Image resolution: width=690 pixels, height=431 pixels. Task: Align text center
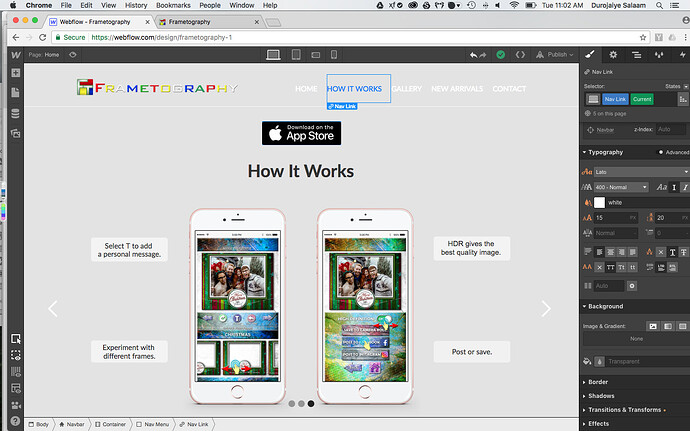coord(610,252)
